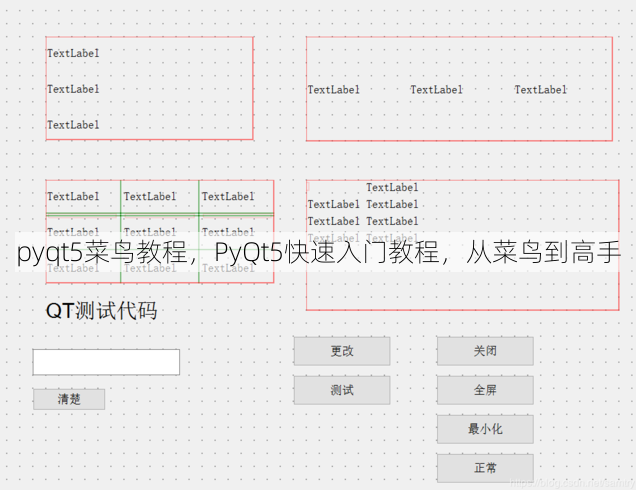Focus the empty line edit field above 清楚
The height and width of the screenshot is (490, 636).
(106, 362)
